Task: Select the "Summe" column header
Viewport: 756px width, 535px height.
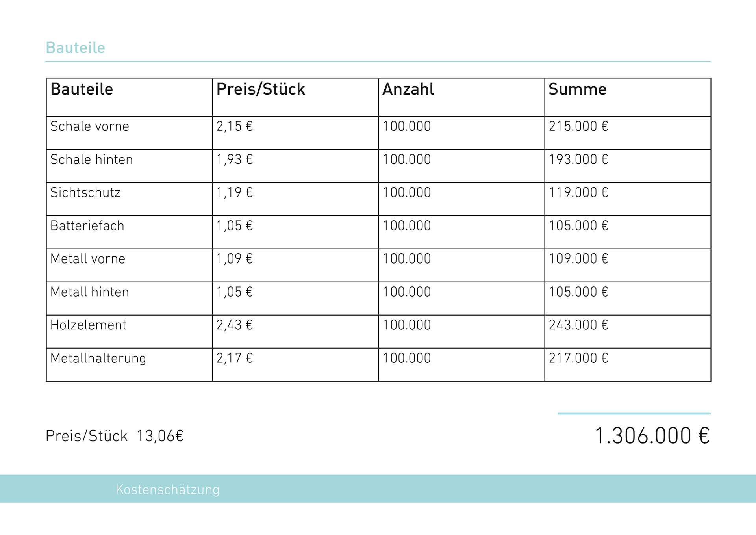Action: [x=577, y=89]
